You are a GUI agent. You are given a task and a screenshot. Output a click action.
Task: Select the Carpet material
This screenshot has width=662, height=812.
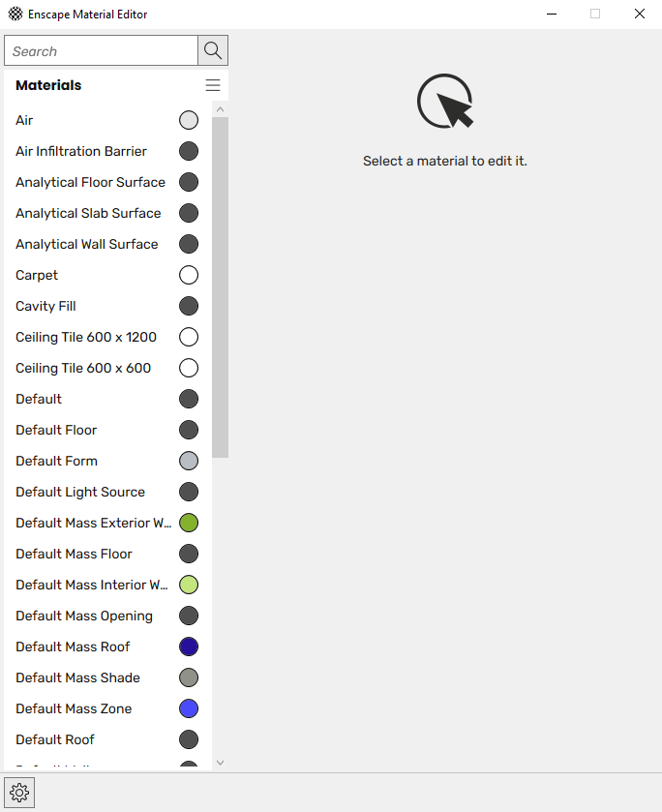[37, 275]
